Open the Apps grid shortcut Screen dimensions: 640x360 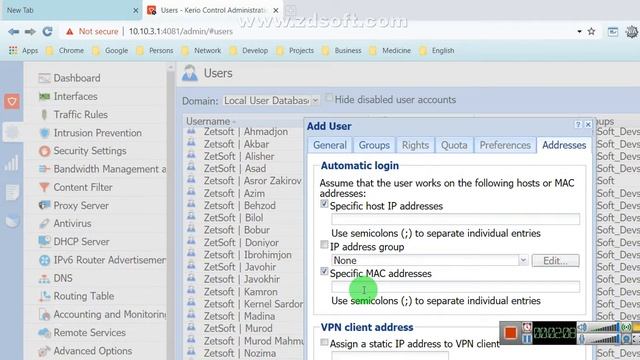(x=23, y=51)
